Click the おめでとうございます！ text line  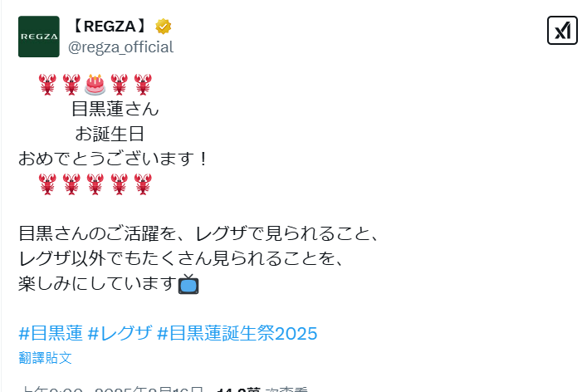point(113,159)
